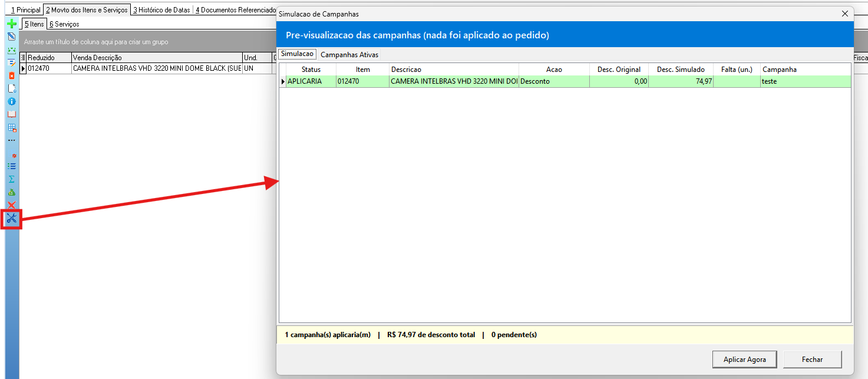Viewport: 868px width, 379px height.
Task: Open the grid column chooser icon beside Reduzido
Action: pos(24,58)
